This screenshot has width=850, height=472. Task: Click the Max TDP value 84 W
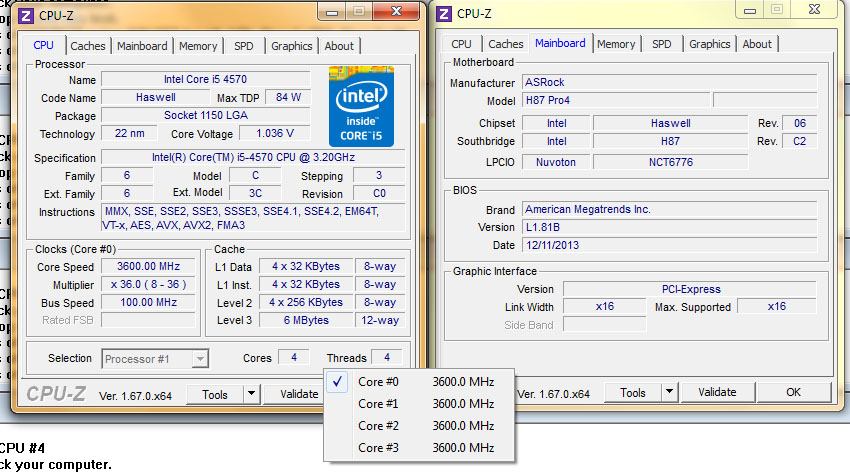click(288, 98)
